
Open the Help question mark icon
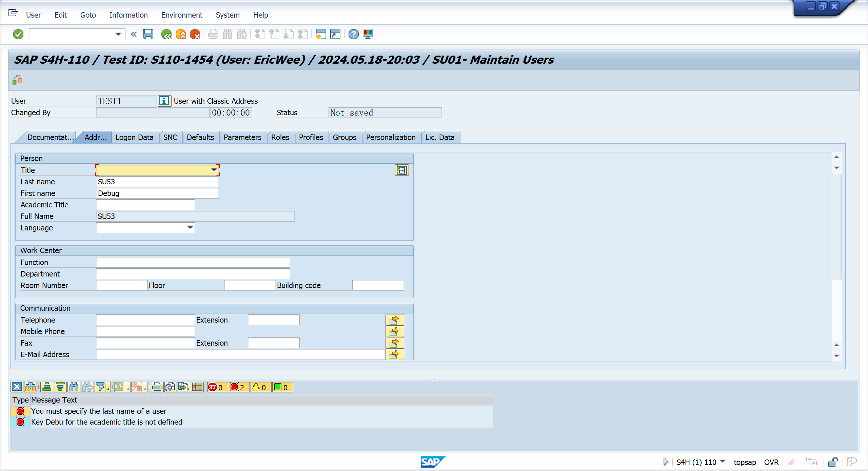353,34
